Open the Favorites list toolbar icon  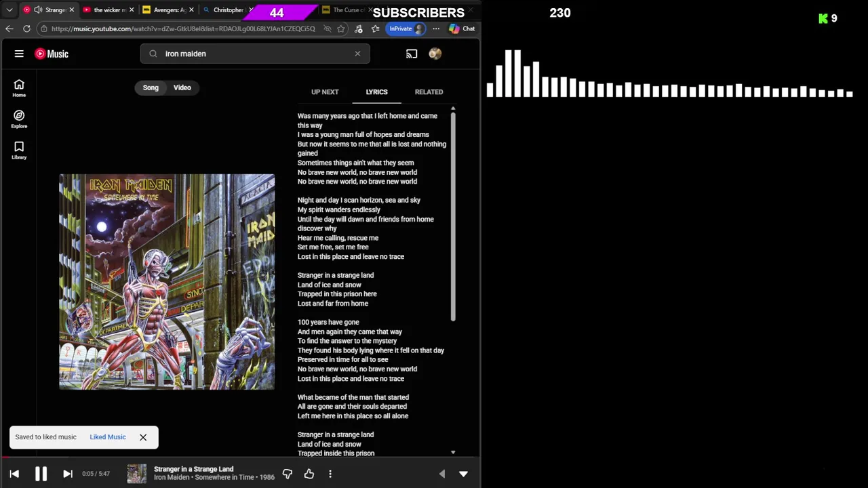tap(375, 28)
